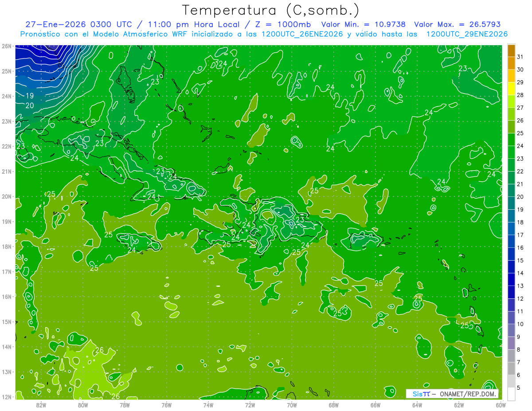Click the 'Valor Min. = 10.9738' value
The height and width of the screenshot is (411, 532).
click(x=364, y=24)
